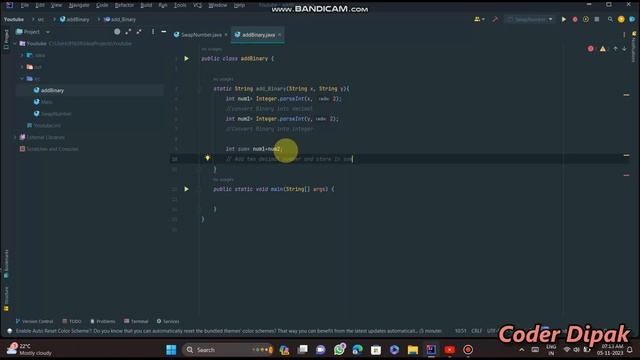Open Search Everywhere magnifier icon
Viewport: 640px width, 360px height.
point(610,19)
